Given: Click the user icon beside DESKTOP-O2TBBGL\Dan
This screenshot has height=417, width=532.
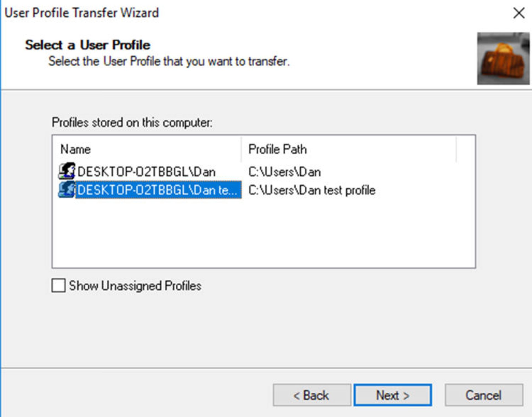Looking at the screenshot, I should tap(67, 171).
